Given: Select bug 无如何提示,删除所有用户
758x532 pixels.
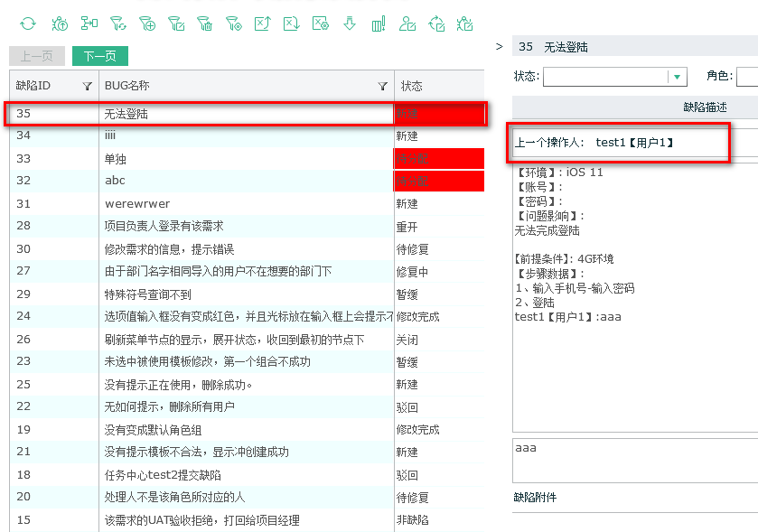Looking at the screenshot, I should 247,406.
